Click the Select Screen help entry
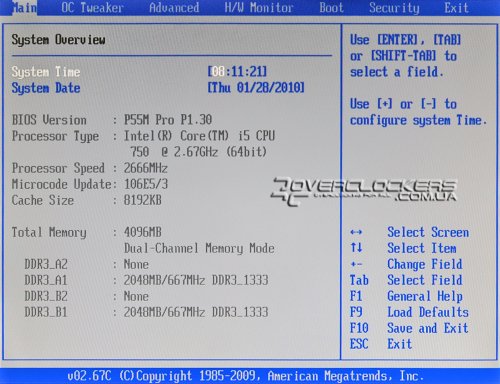This screenshot has height=384, width=500. [428, 232]
